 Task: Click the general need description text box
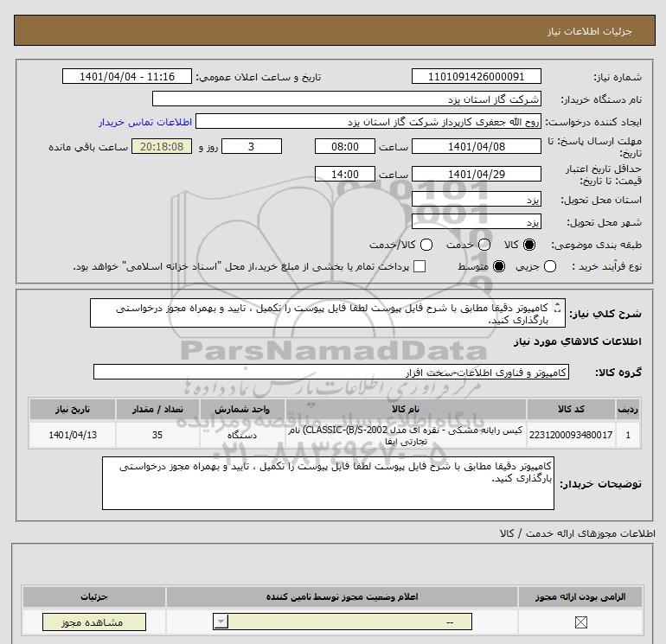click(x=328, y=313)
